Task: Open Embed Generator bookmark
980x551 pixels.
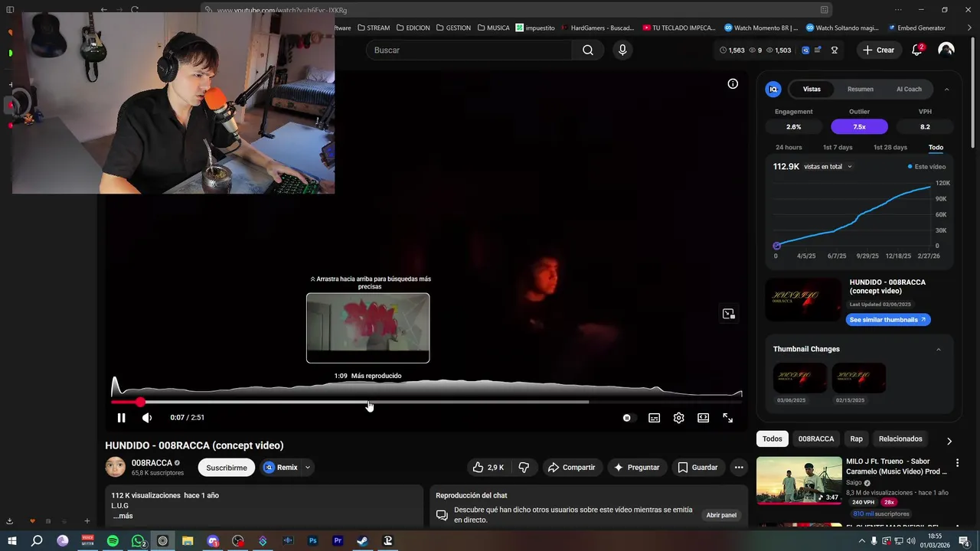Action: click(917, 28)
